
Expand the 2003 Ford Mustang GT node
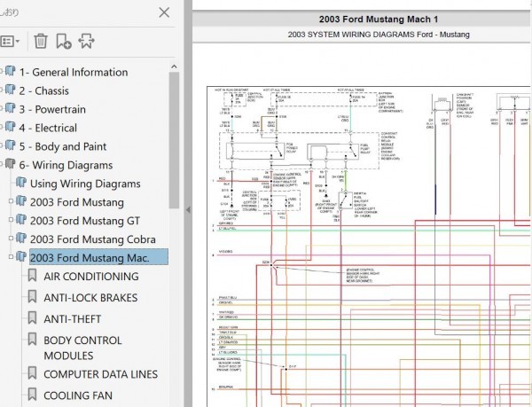(11, 220)
